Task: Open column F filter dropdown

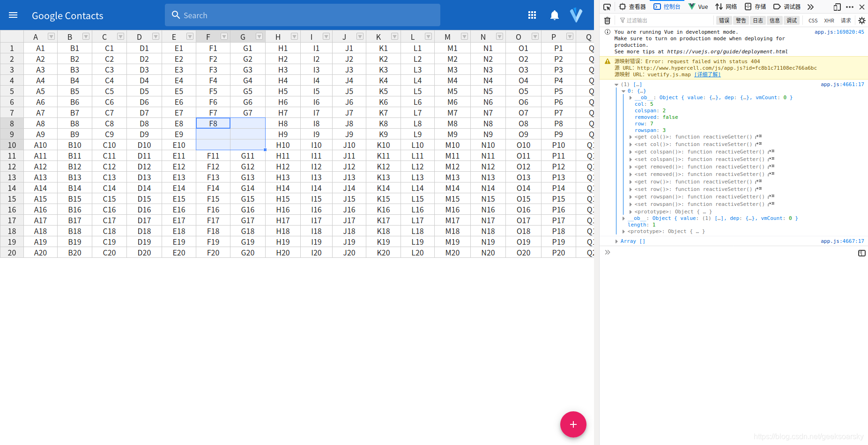Action: point(224,36)
